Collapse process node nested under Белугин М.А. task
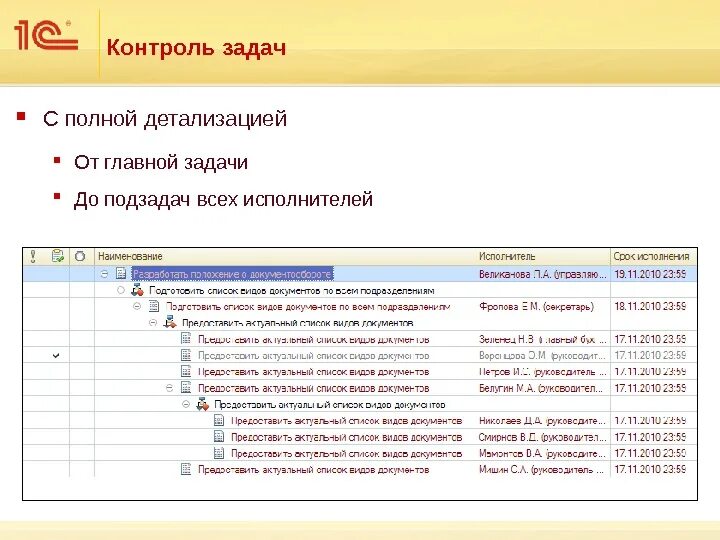Image resolution: width=720 pixels, height=540 pixels. pos(186,405)
